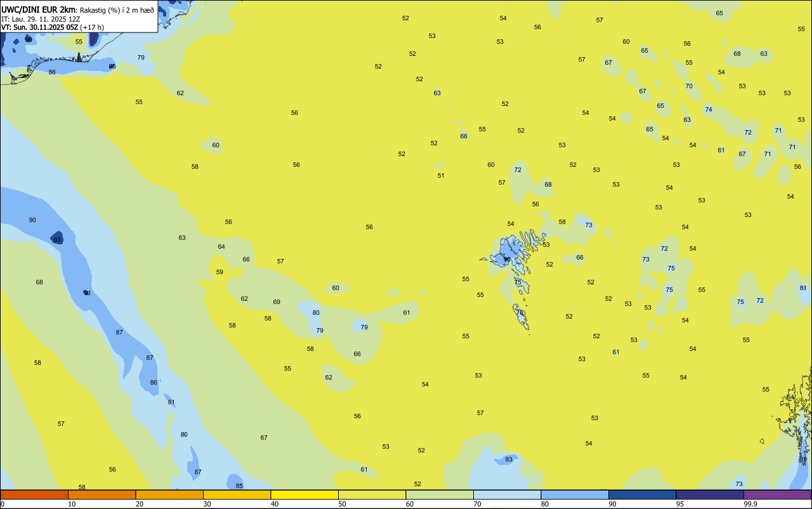The image size is (812, 509).
Task: Click the 70–80 light blue legend swatch
Action: point(507,494)
